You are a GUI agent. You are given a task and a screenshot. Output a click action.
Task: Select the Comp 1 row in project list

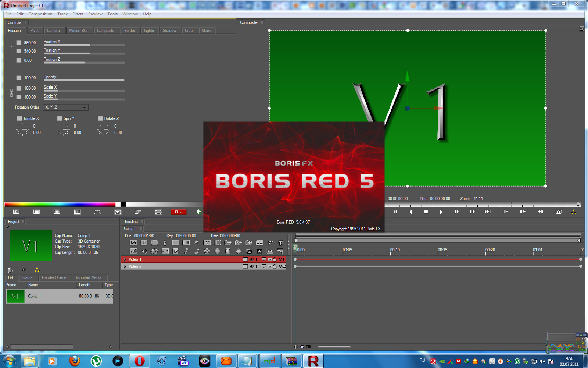(x=60, y=296)
